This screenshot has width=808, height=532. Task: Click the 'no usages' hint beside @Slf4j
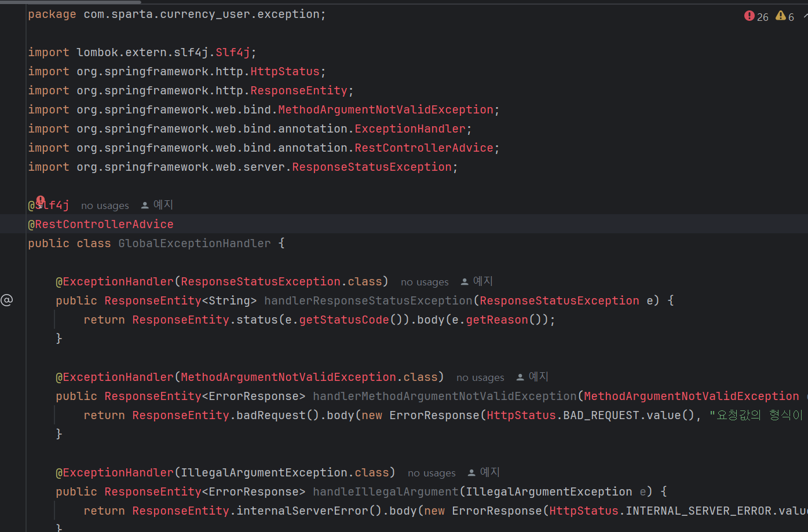pyautogui.click(x=105, y=206)
